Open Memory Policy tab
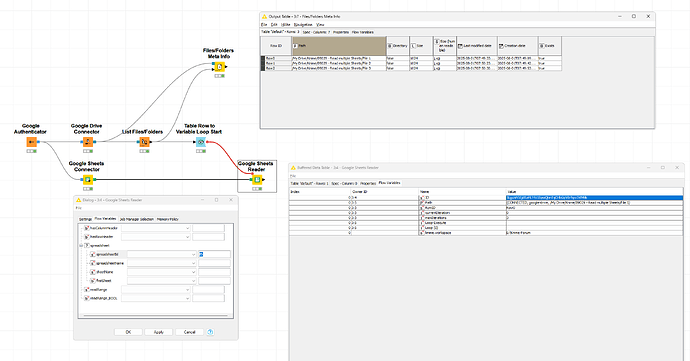690x361 pixels. pos(168,219)
